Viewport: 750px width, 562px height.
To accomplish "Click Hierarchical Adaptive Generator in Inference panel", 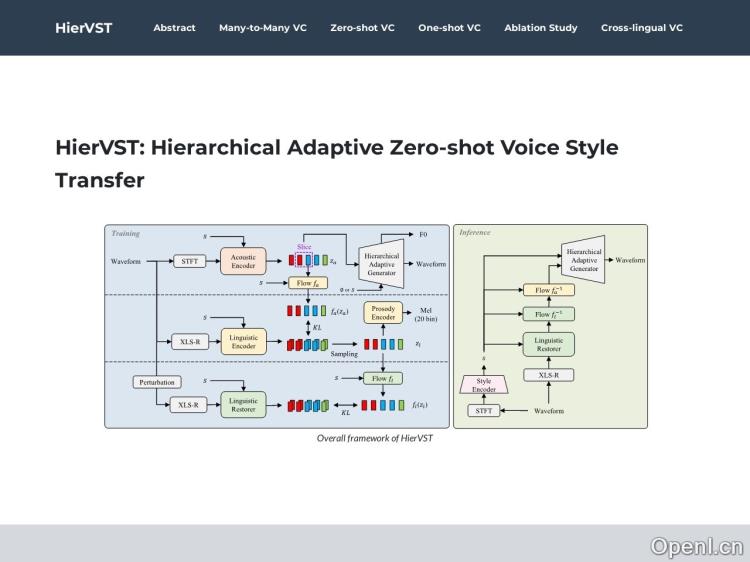I will (583, 260).
